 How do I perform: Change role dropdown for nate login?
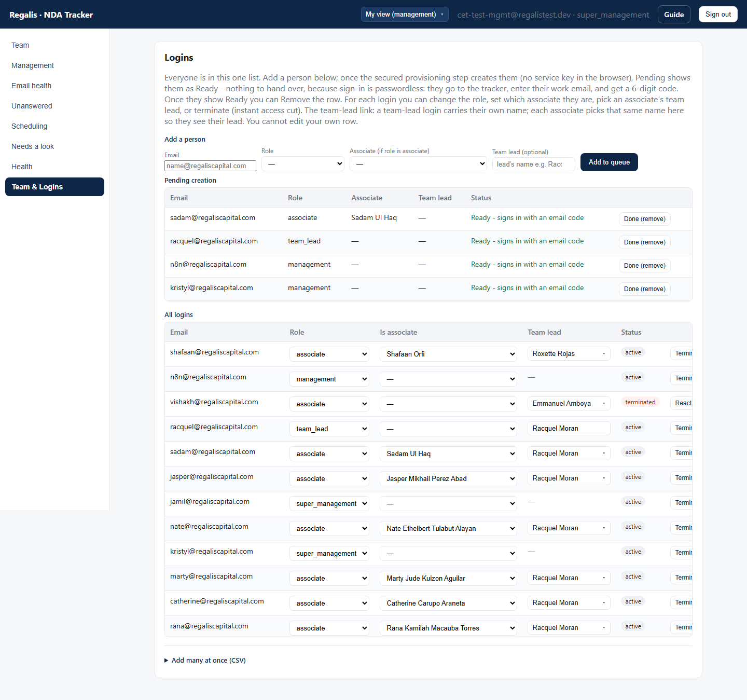point(329,528)
